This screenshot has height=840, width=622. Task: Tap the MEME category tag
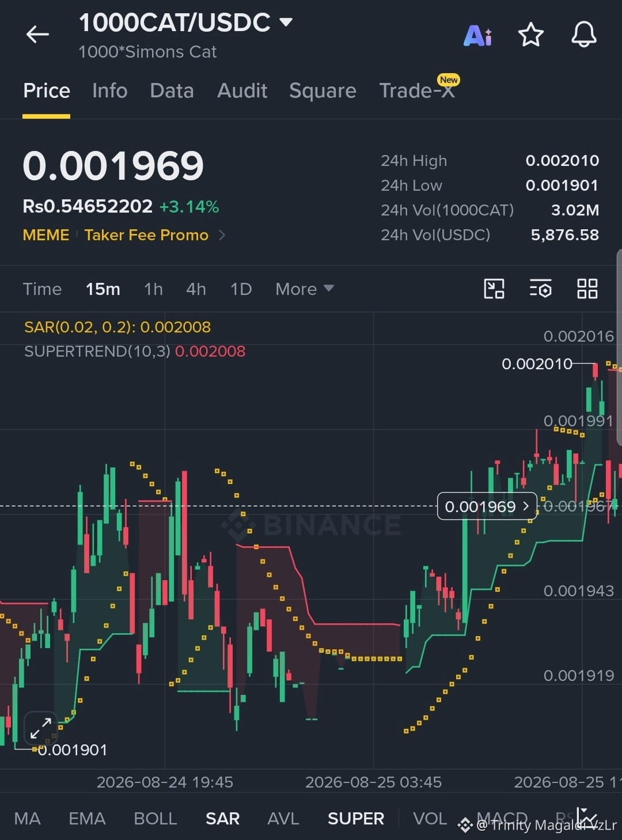[45, 235]
